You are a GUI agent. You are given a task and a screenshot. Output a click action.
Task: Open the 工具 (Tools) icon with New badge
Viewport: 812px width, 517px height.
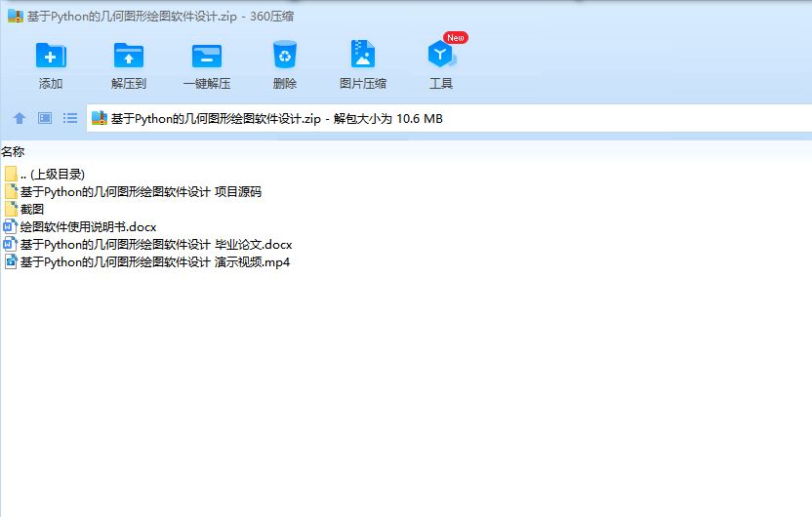(442, 55)
